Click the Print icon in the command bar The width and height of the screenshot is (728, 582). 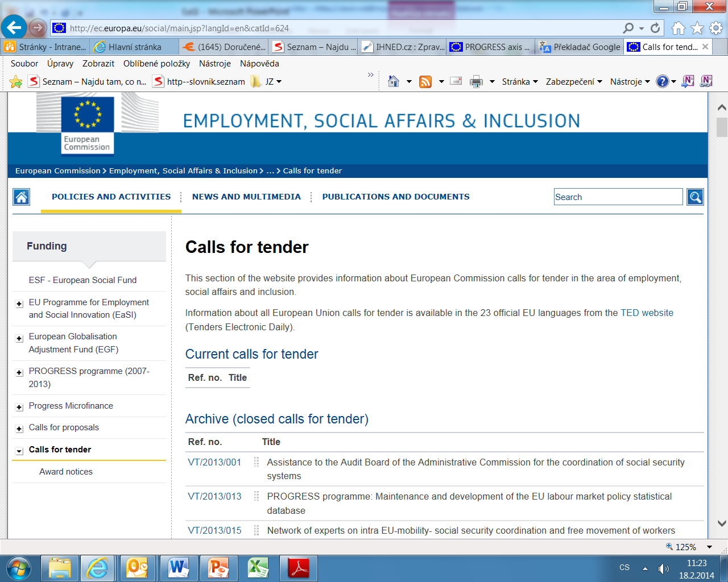point(476,82)
